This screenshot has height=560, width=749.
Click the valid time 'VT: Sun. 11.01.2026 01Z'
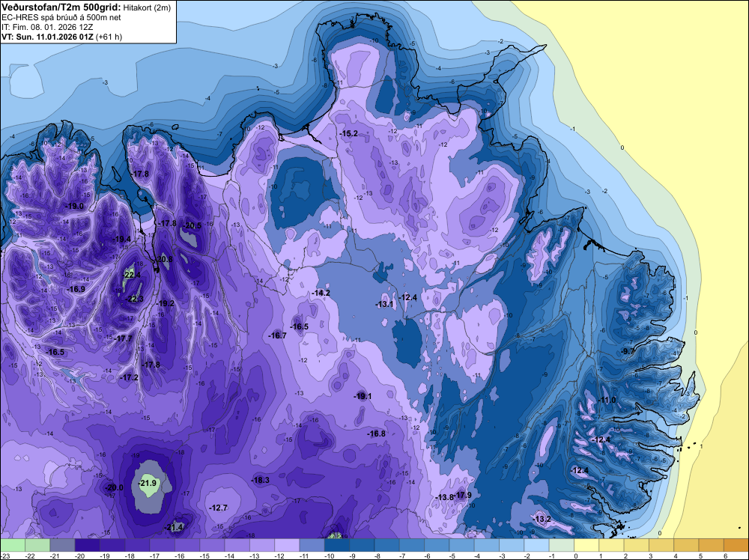(48, 37)
